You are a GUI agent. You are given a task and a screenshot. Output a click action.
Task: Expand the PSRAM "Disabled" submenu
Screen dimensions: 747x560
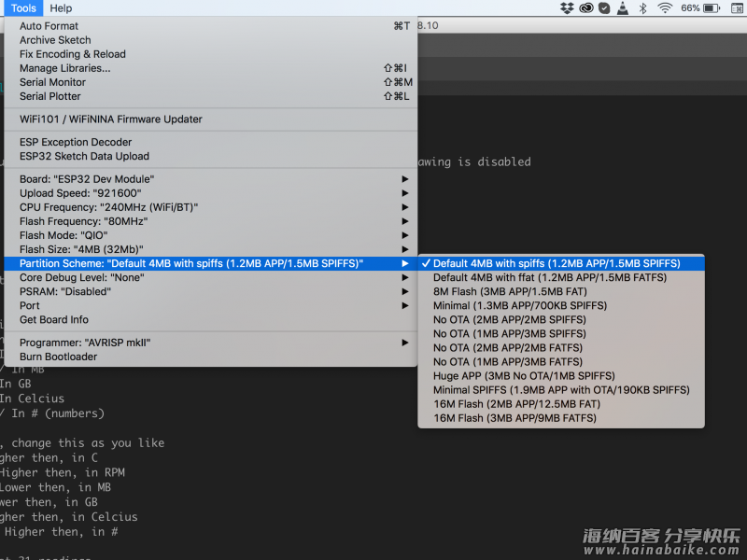[x=211, y=291]
